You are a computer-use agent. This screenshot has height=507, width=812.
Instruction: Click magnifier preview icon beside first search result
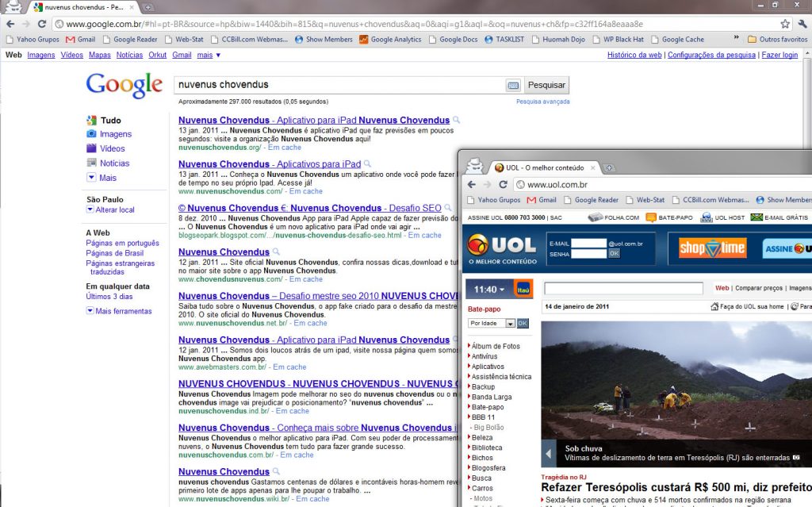[x=457, y=121]
